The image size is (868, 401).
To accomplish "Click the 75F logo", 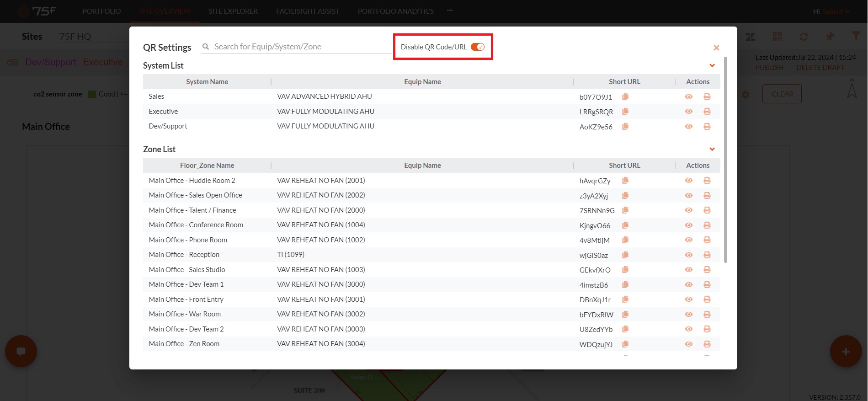I will coord(37,11).
